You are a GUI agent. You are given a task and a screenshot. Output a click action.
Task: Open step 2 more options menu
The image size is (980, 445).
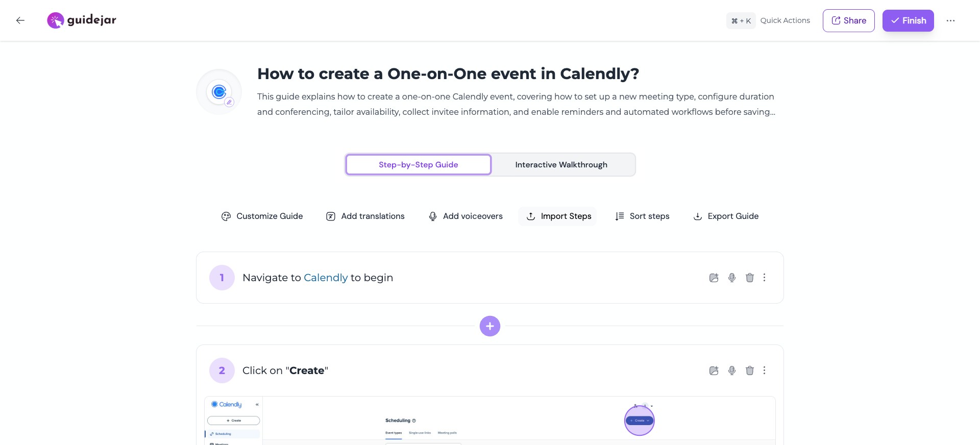click(764, 370)
